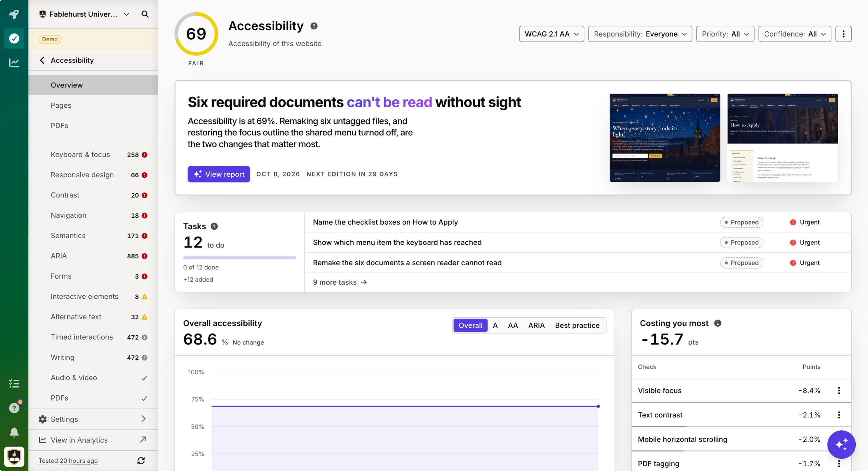The width and height of the screenshot is (868, 471).
Task: Open the help question mark in rail
Action: [14, 408]
